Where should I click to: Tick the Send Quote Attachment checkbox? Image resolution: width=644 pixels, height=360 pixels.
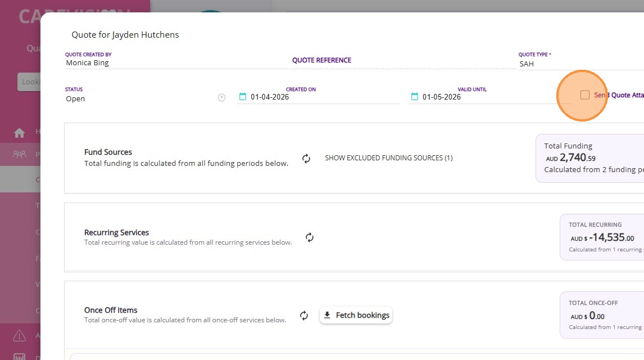tap(585, 95)
